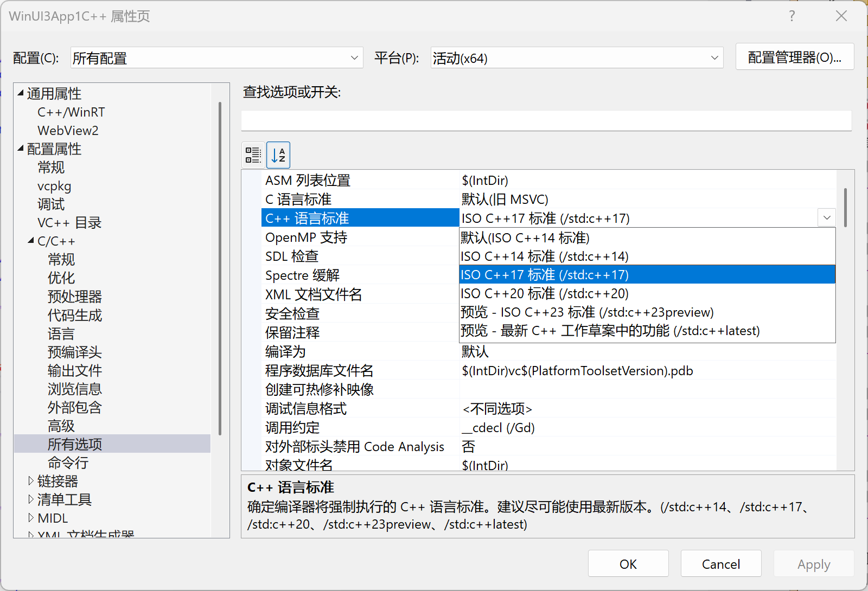Collapse the 配置属性 tree node

[20, 149]
